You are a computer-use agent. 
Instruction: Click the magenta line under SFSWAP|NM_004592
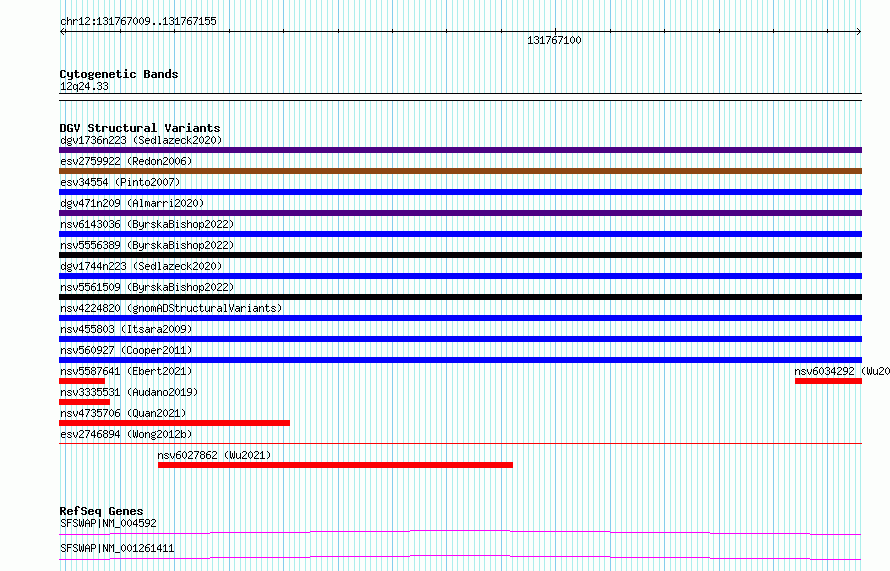click(x=460, y=532)
